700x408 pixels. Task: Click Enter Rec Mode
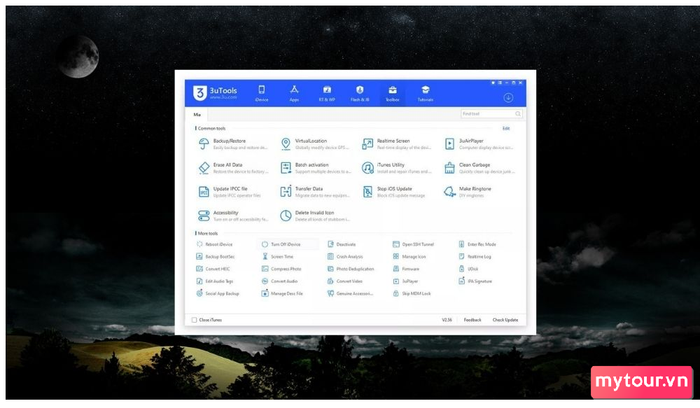pos(477,244)
